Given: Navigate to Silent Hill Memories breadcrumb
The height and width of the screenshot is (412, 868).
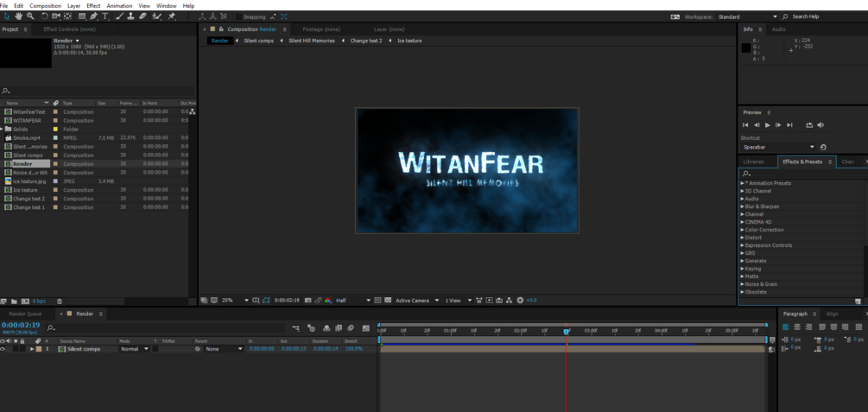Looking at the screenshot, I should coord(312,41).
